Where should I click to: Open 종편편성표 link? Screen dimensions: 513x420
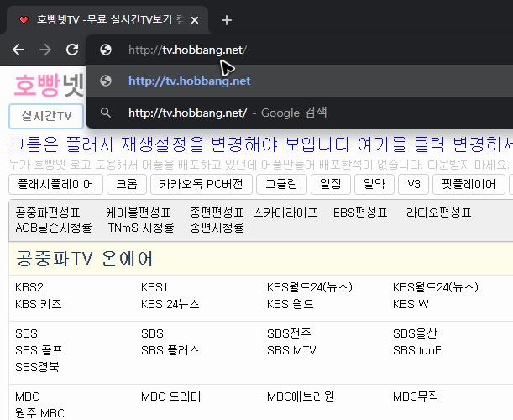tap(217, 213)
